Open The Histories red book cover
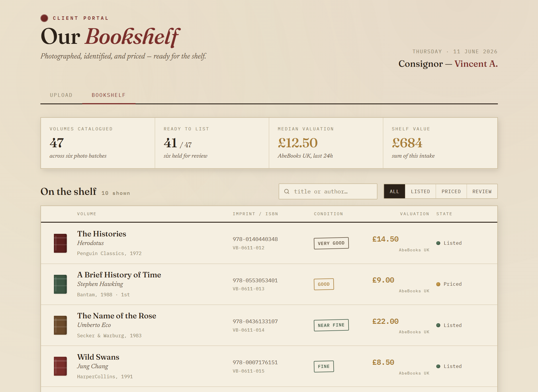 click(60, 243)
